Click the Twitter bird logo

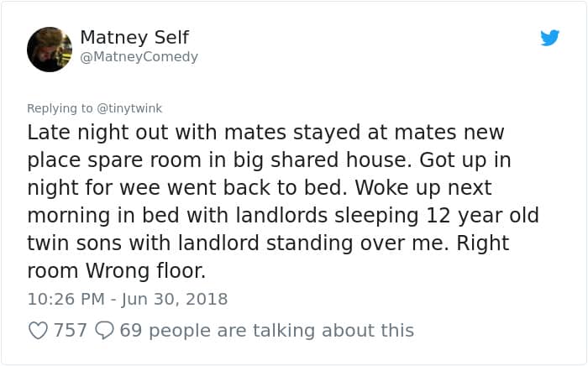(550, 38)
